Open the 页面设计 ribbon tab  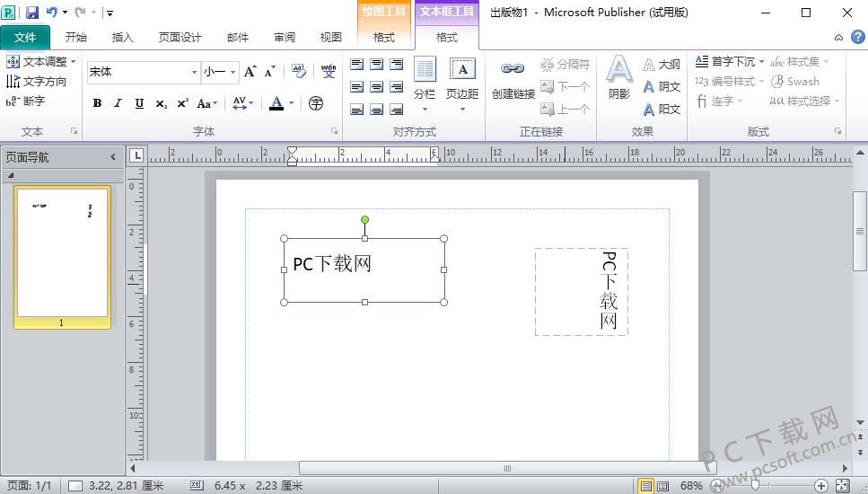[x=180, y=38]
